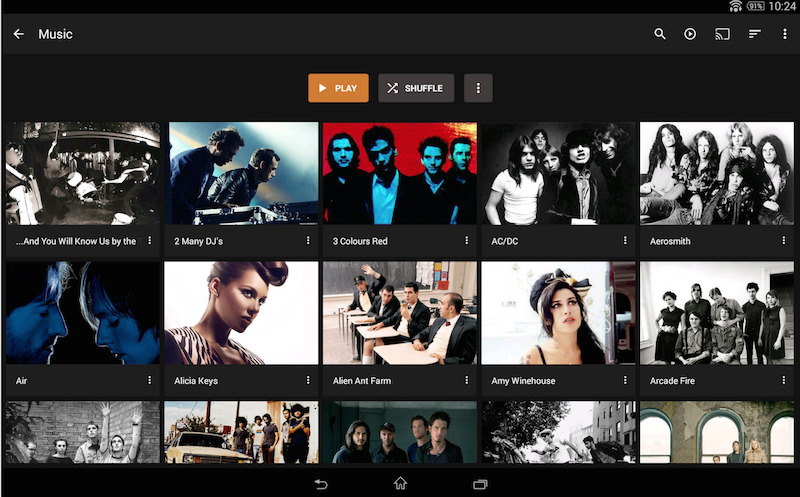Image resolution: width=800 pixels, height=497 pixels.
Task: Open the search magnifier icon
Action: pyautogui.click(x=660, y=34)
